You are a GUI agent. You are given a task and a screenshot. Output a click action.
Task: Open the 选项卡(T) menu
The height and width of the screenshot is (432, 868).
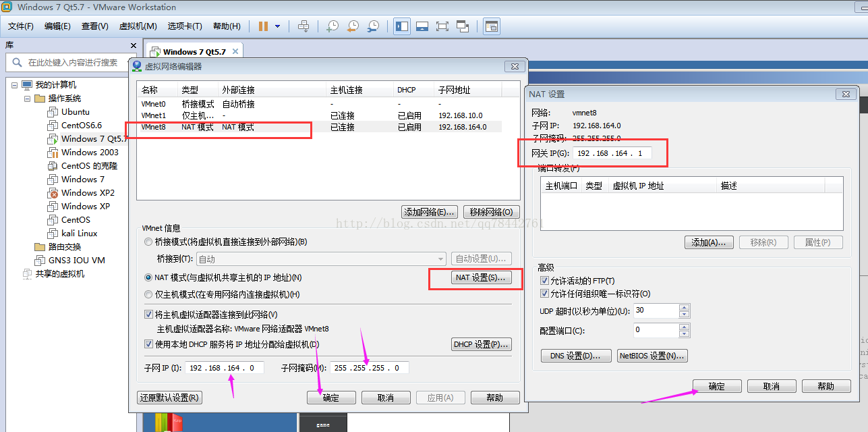point(185,26)
